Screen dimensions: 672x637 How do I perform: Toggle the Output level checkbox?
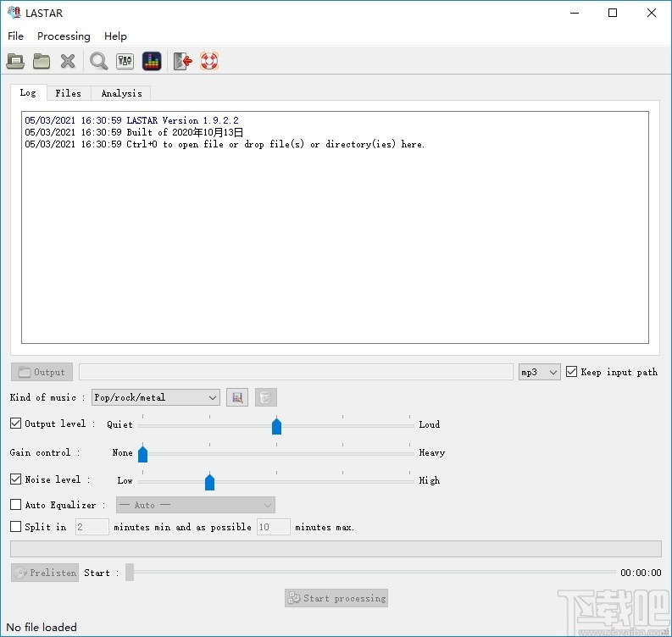[x=15, y=424]
